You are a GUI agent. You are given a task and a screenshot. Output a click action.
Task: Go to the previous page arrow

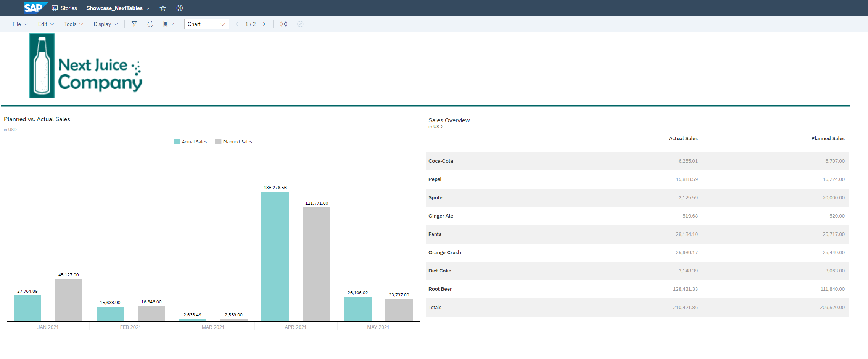237,24
